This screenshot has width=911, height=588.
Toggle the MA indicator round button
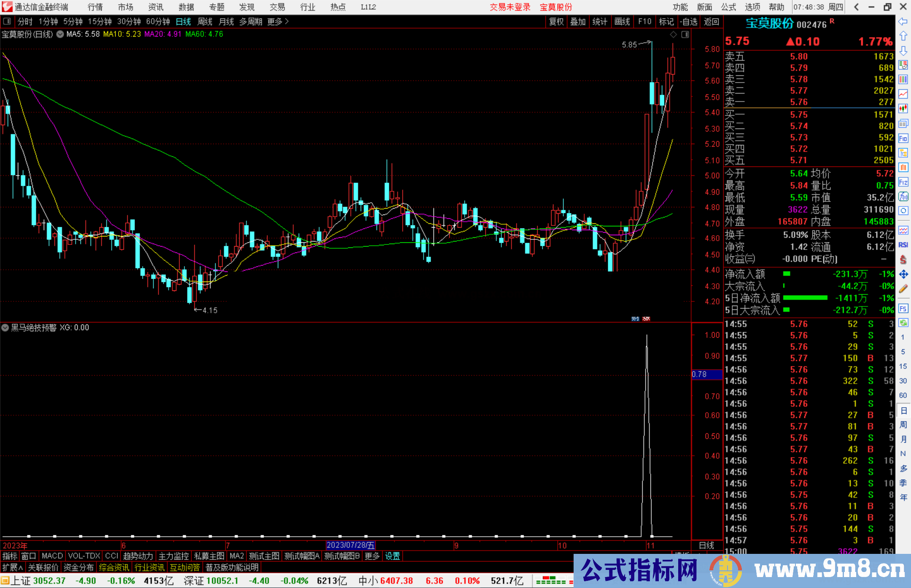pyautogui.click(x=60, y=34)
